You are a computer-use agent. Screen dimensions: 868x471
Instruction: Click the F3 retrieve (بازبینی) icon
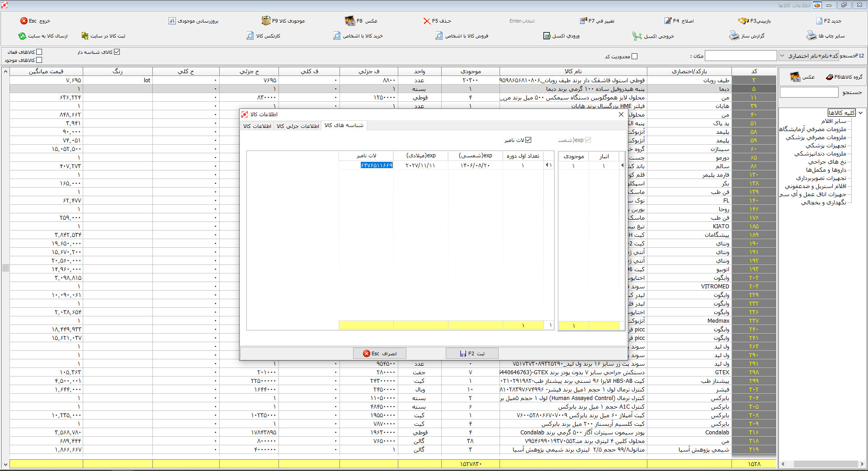click(x=743, y=21)
